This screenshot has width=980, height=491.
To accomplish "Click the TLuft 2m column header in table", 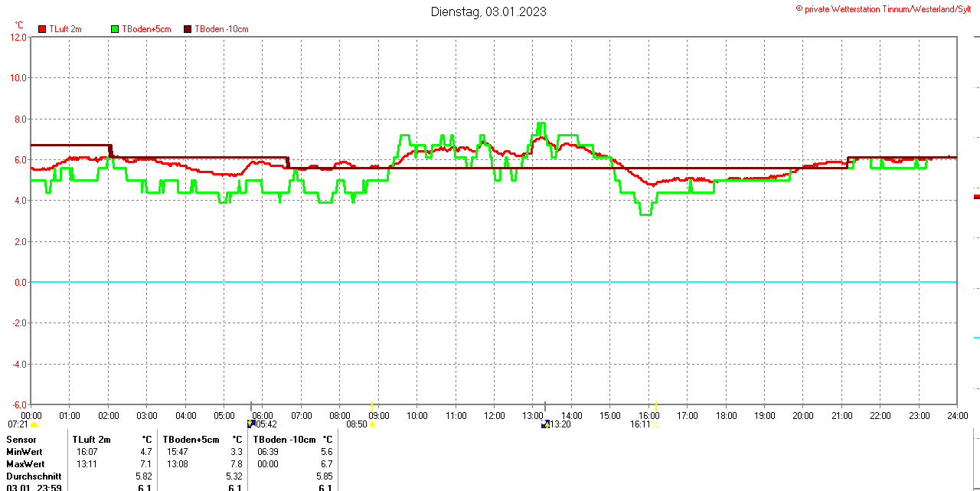I will tap(91, 440).
